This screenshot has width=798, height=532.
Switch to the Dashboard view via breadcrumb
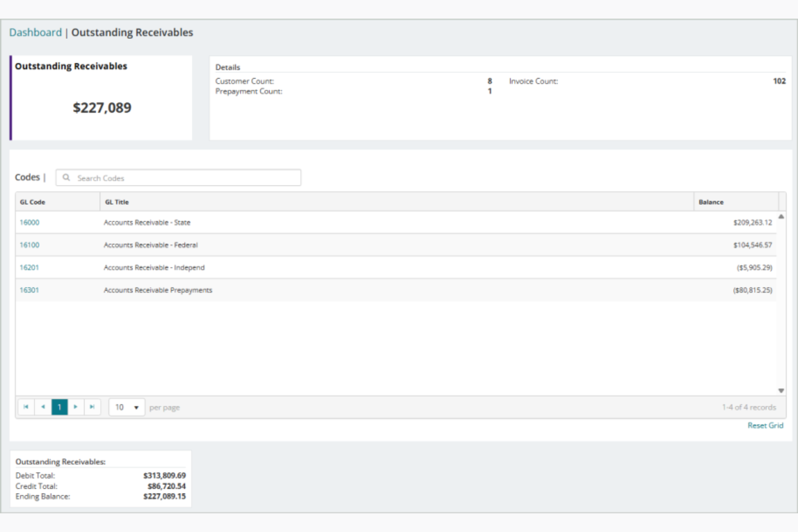(x=34, y=32)
